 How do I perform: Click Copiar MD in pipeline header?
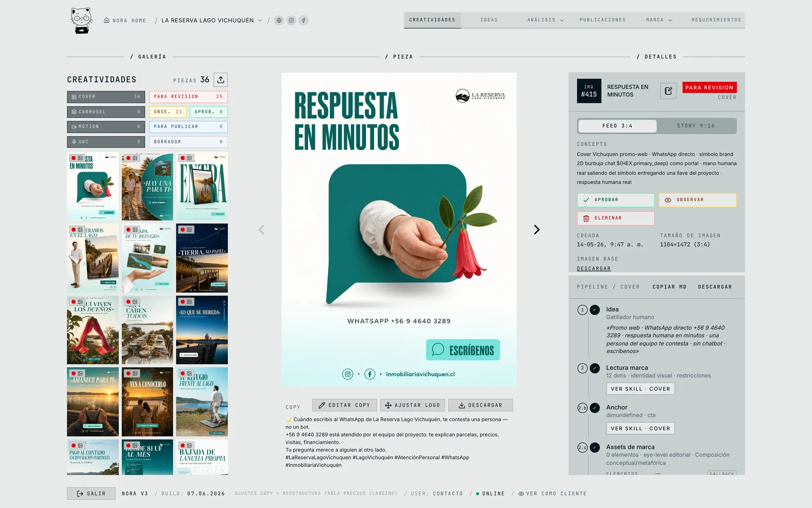(669, 287)
